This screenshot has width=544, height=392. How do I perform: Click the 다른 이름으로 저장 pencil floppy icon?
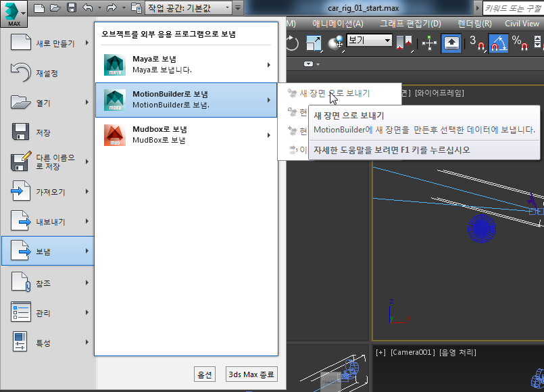point(21,162)
